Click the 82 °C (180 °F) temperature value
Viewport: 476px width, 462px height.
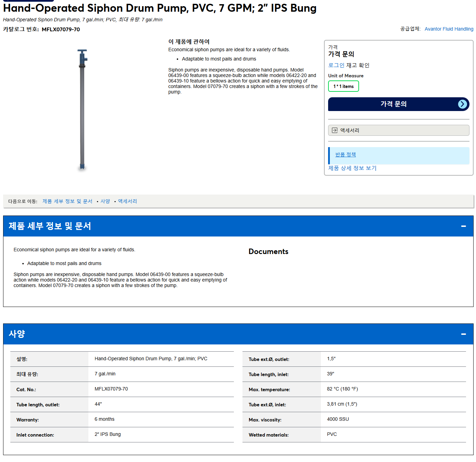[x=343, y=389]
